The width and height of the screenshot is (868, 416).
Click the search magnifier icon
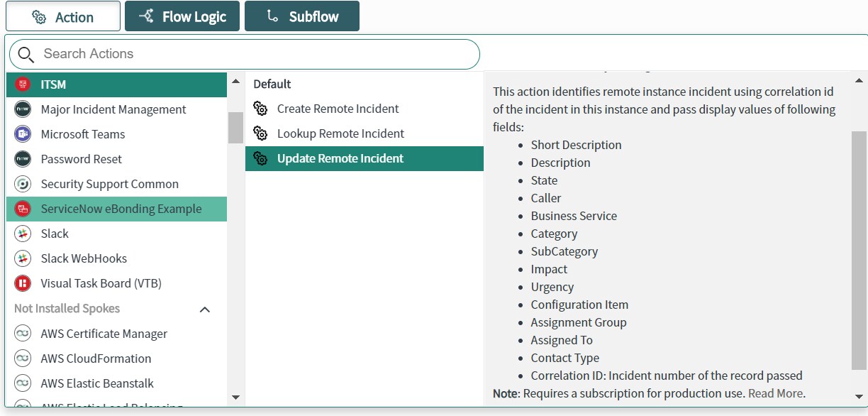(x=26, y=55)
